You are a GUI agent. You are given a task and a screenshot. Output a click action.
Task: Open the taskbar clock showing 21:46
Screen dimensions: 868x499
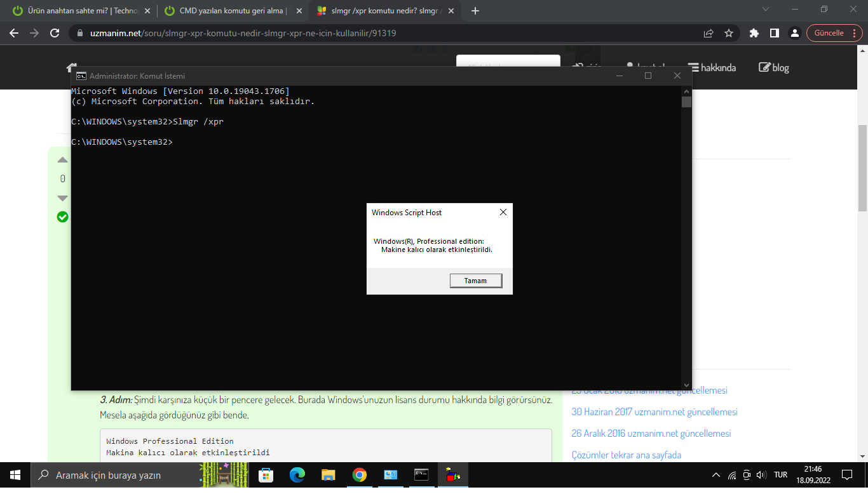(x=813, y=475)
